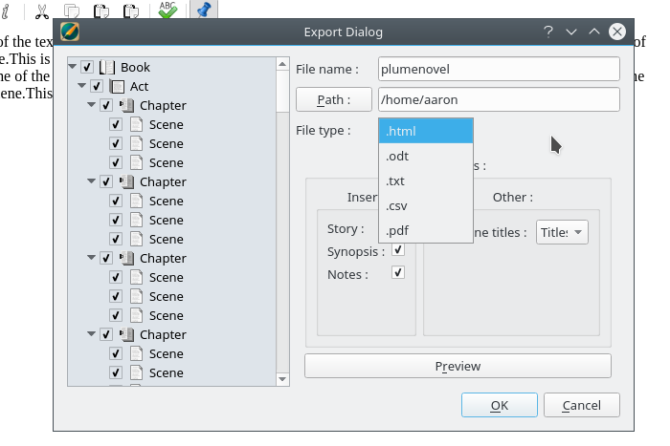Click the Act icon in tree
Viewport: 670px width, 446px height.
(x=117, y=87)
